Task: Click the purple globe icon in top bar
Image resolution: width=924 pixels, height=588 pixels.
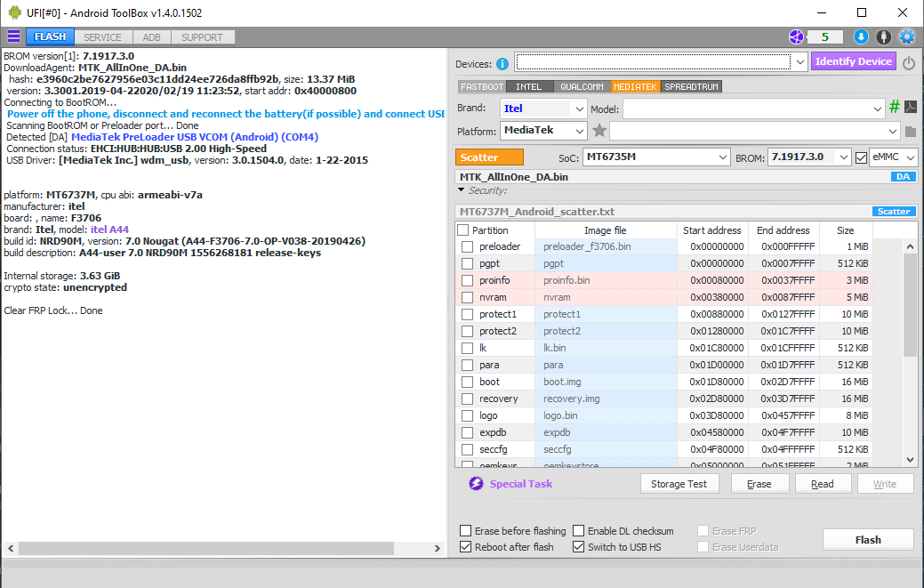Action: 796,37
